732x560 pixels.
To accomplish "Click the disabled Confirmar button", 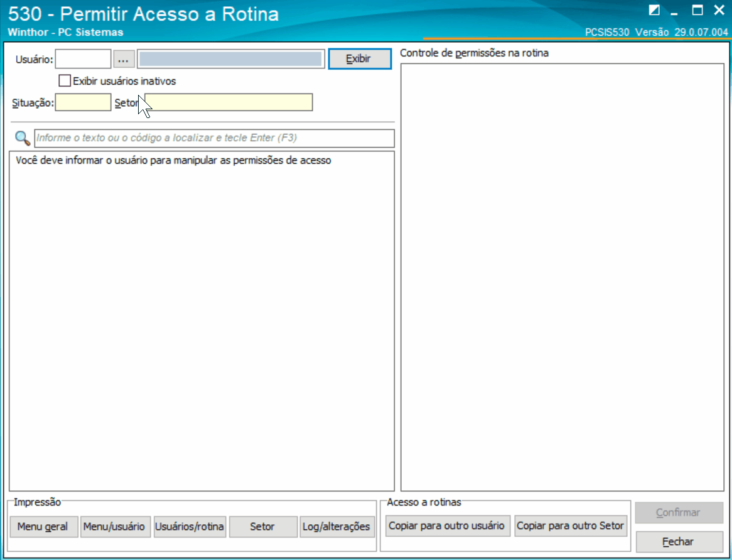I will (x=679, y=512).
